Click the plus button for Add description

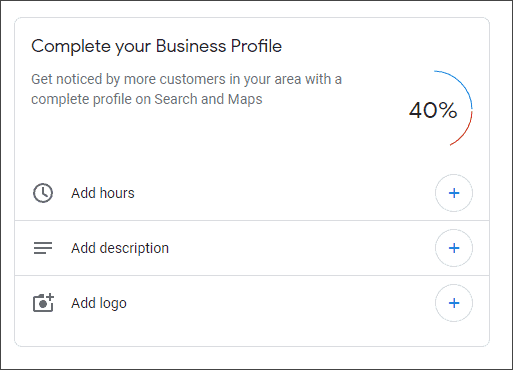point(454,248)
